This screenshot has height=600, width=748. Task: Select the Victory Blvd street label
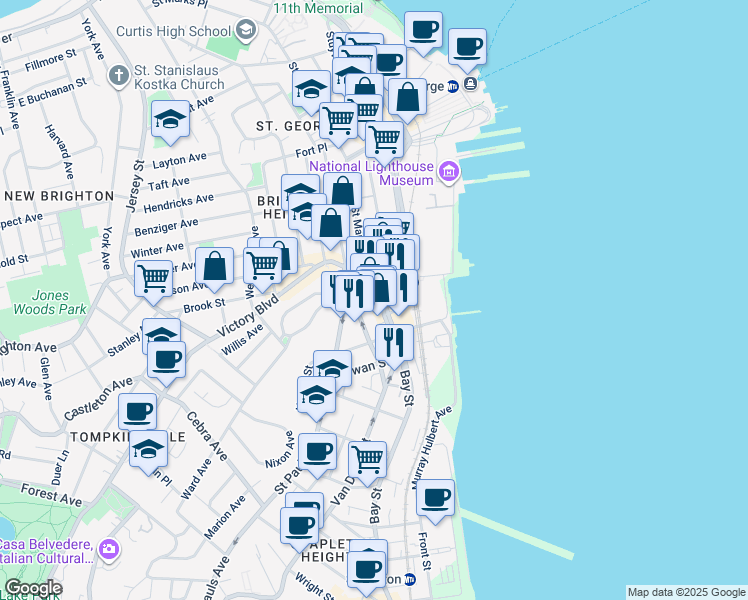click(248, 315)
